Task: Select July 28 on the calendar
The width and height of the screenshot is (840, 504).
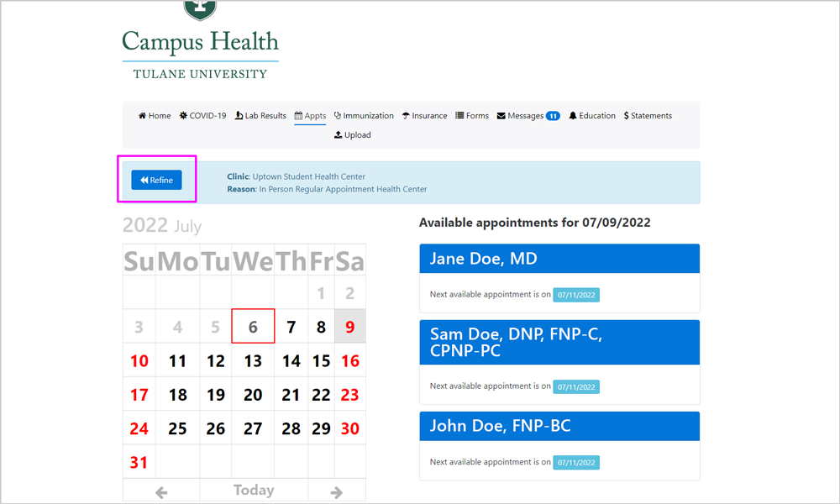Action: point(291,428)
